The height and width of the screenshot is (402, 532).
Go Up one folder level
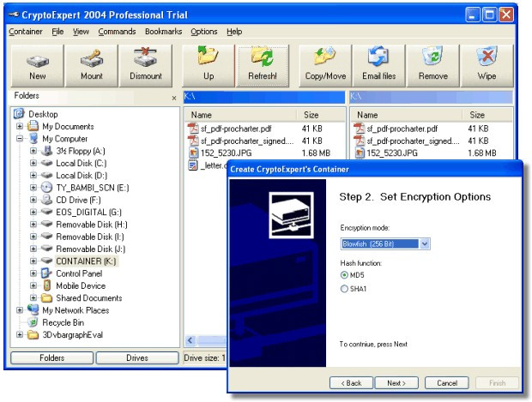[x=209, y=66]
